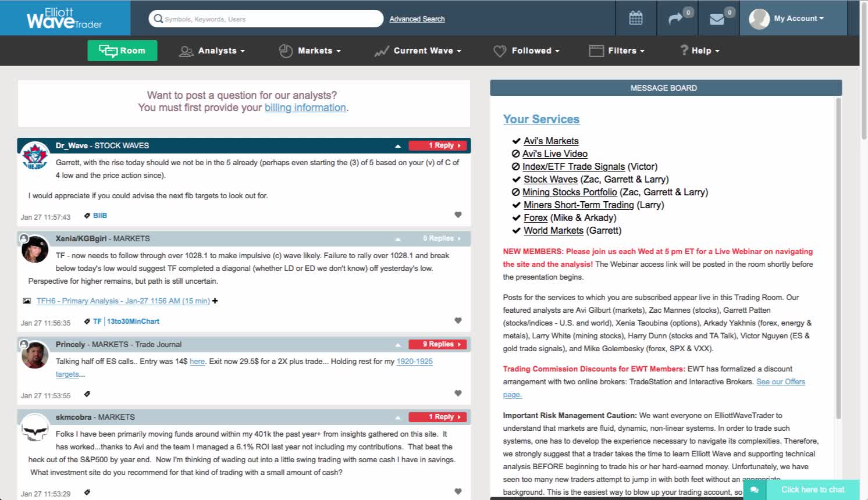This screenshot has width=868, height=500.
Task: Expand the Filters dropdown
Action: pos(617,51)
